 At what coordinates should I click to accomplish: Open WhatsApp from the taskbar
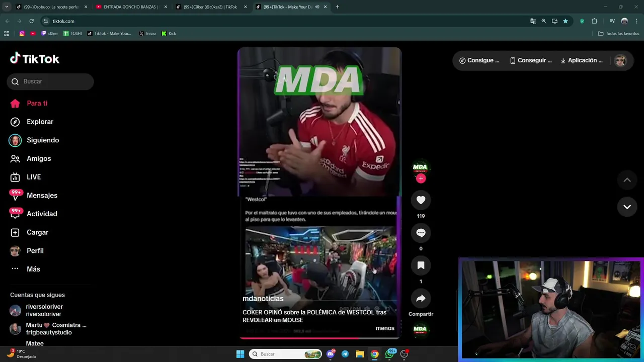click(x=390, y=354)
